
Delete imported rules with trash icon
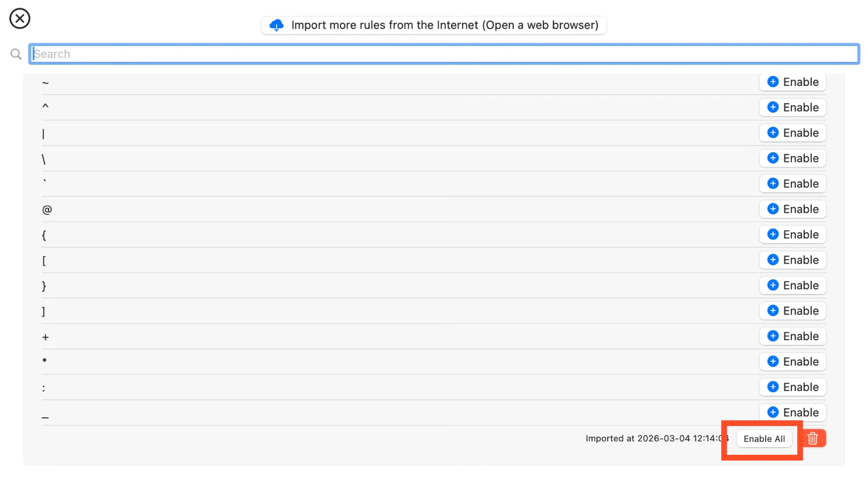click(x=813, y=438)
